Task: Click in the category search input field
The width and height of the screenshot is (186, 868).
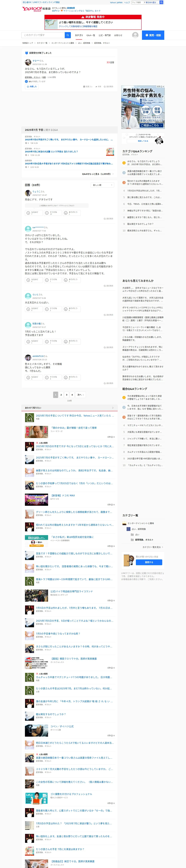Action: click(43, 35)
